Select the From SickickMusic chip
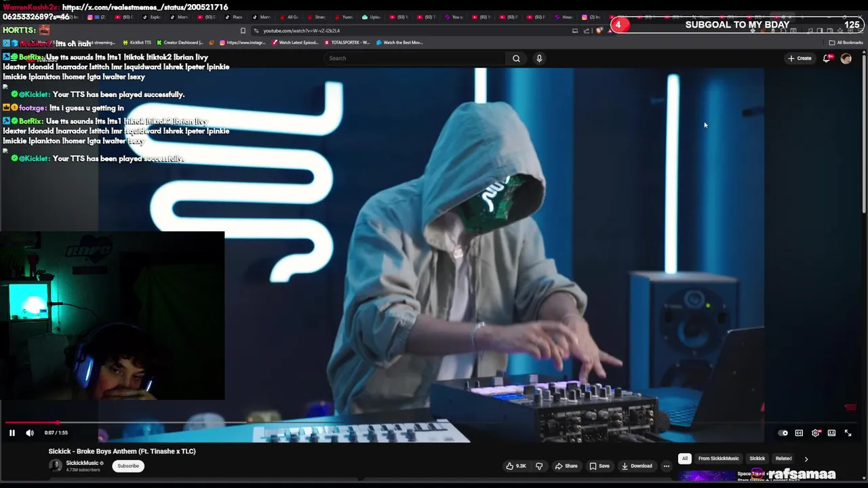 pos(718,459)
